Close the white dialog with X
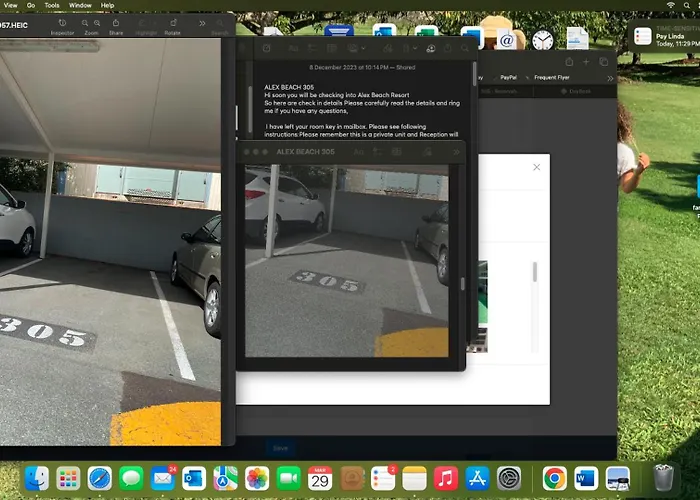This screenshot has width=700, height=500. tap(536, 167)
